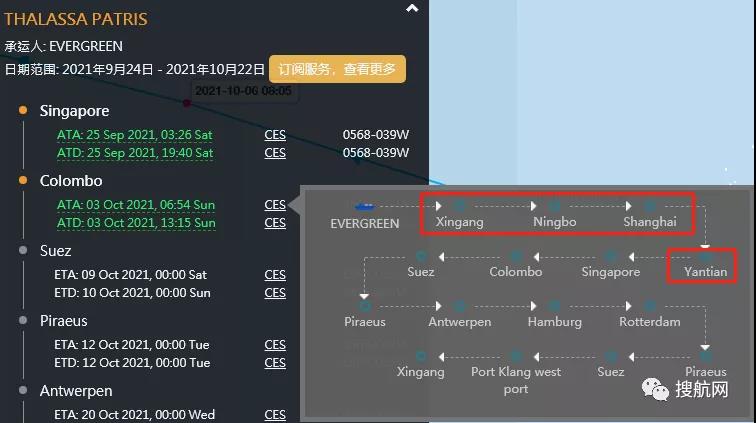Click the Hamburg port node in the route diagram

(555, 306)
